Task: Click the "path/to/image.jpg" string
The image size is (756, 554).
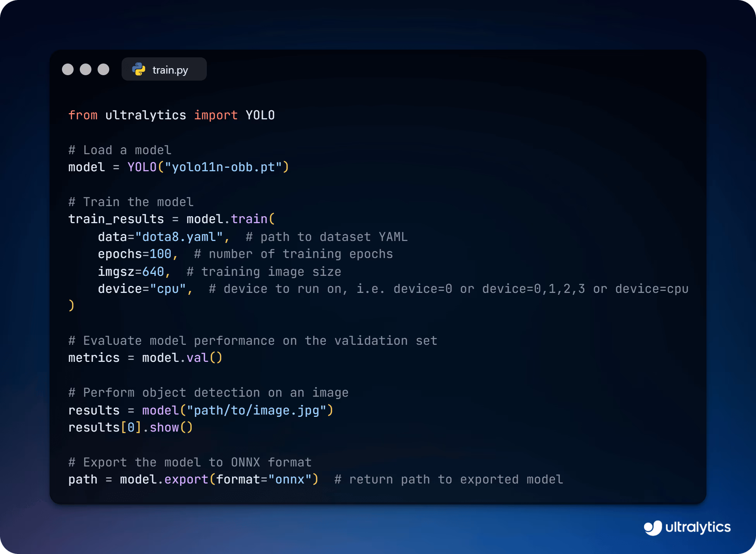Action: pos(257,410)
